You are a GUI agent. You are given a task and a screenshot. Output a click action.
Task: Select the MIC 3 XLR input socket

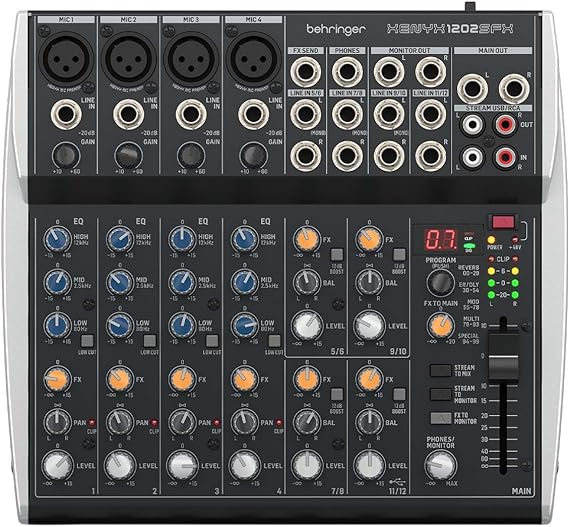(x=191, y=58)
